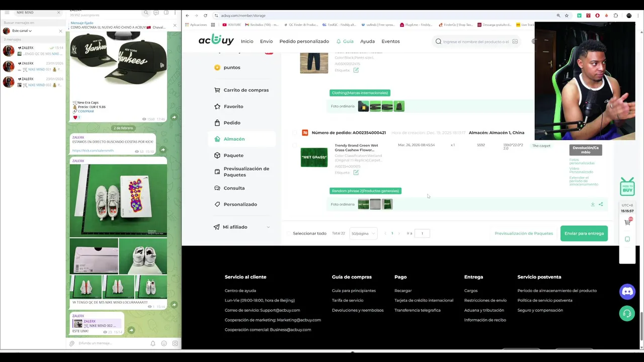
Task: Bookmark this page with the star icon
Action: click(567, 16)
